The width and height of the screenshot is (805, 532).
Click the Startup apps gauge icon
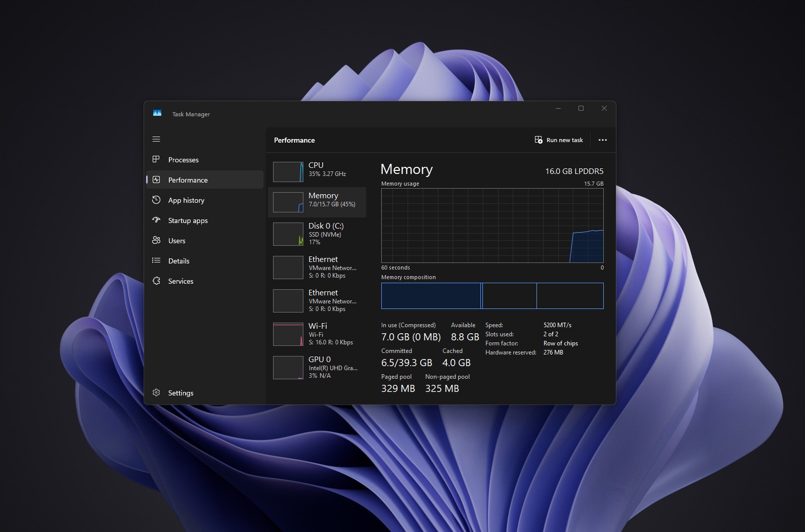[156, 220]
